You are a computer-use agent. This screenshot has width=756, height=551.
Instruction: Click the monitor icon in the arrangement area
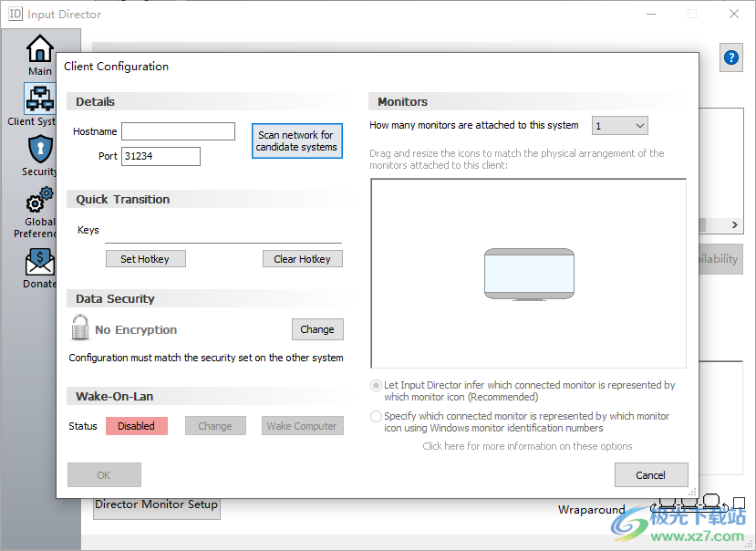click(529, 273)
